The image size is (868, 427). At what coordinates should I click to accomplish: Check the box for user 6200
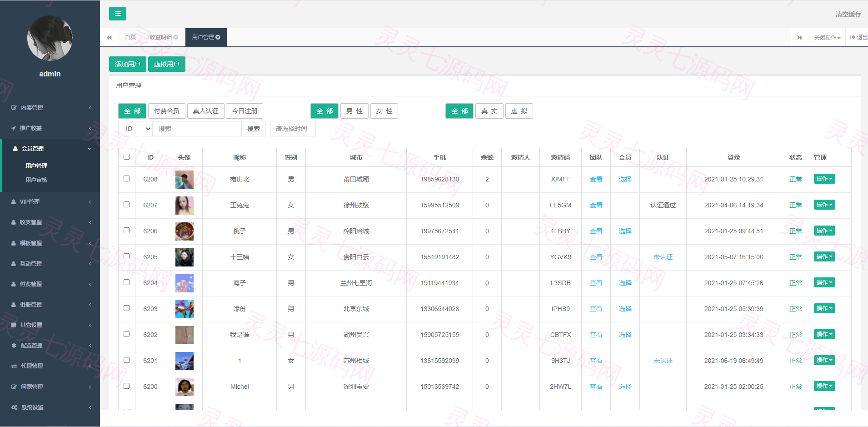click(x=127, y=386)
